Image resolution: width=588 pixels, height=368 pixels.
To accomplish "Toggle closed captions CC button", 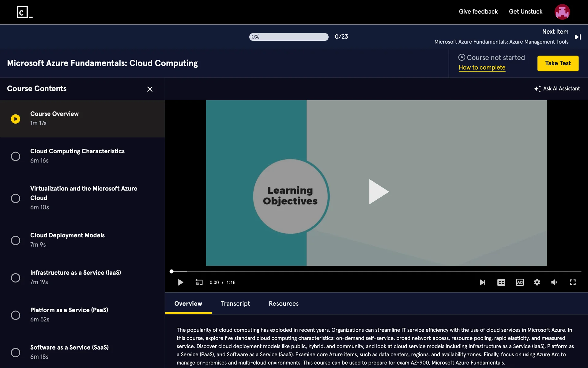I will coord(501,282).
